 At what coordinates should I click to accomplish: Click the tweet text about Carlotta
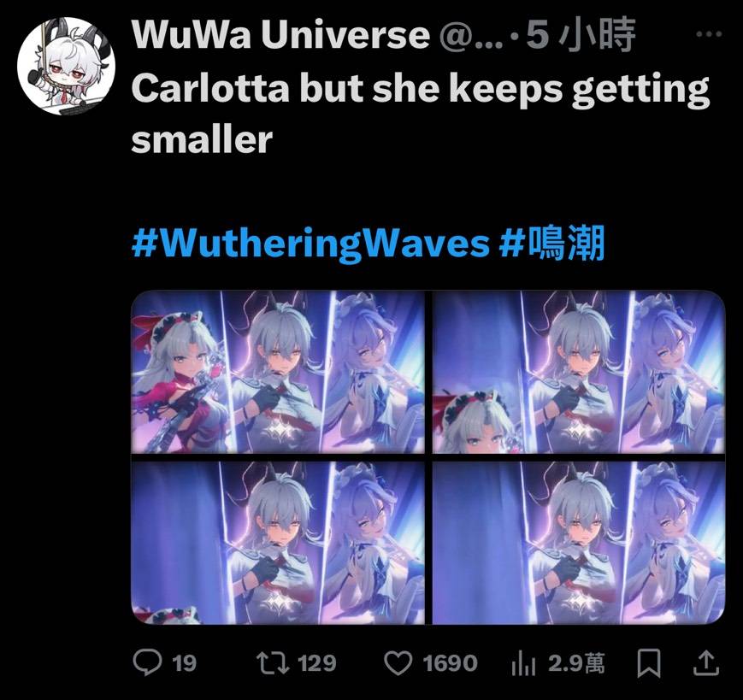pyautogui.click(x=421, y=115)
